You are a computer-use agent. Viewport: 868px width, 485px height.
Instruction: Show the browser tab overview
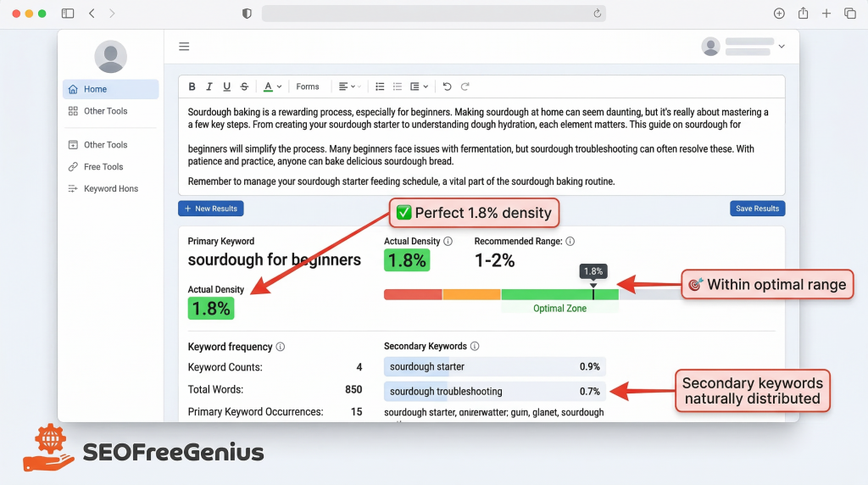coord(849,14)
